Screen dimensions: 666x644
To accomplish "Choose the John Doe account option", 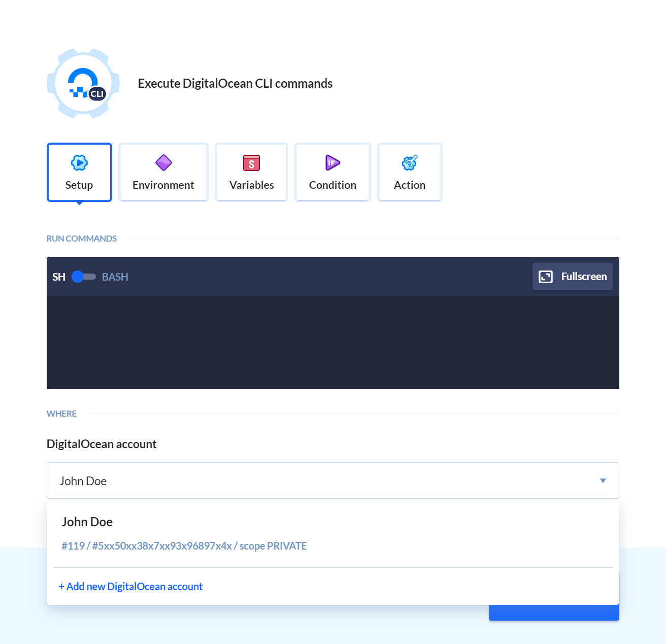I will [333, 533].
